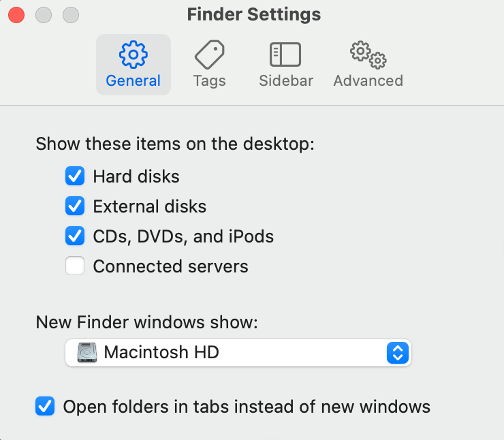504x440 pixels.
Task: Uncheck the External disks checkbox
Action: (x=75, y=206)
